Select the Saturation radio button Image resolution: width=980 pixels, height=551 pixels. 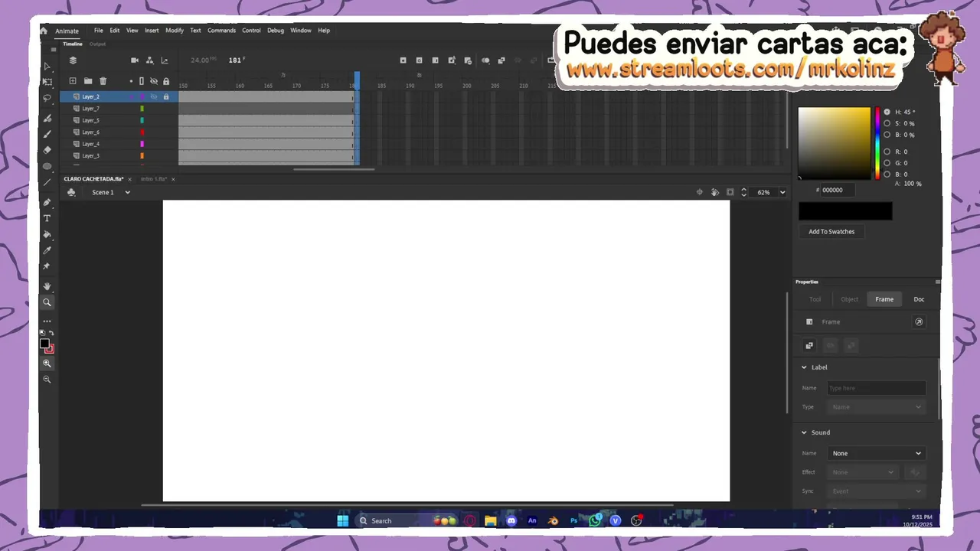(x=887, y=123)
